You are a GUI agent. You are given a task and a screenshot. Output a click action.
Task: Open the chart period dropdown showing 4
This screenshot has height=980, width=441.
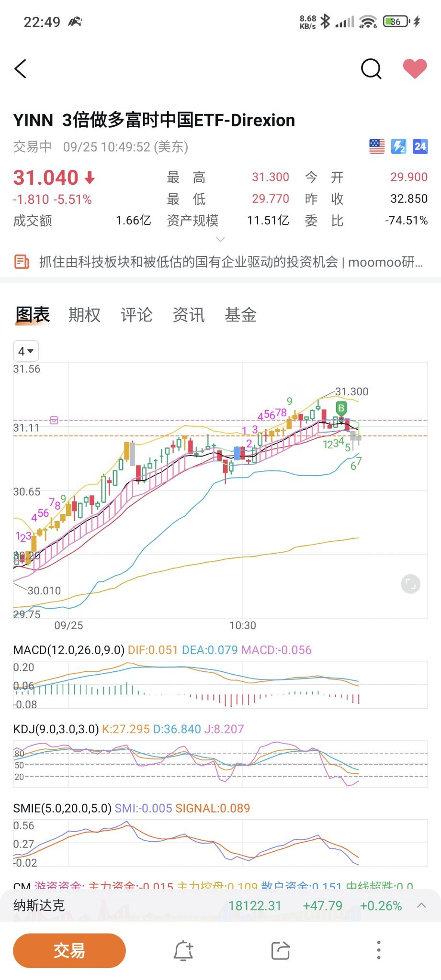(26, 351)
